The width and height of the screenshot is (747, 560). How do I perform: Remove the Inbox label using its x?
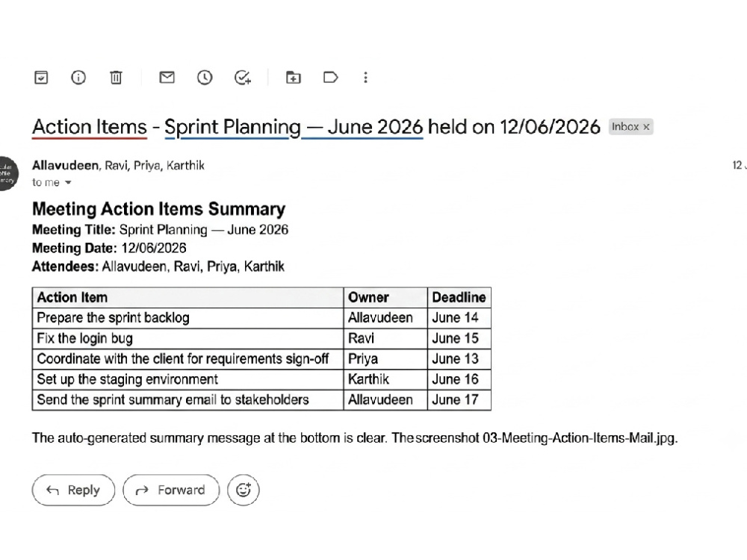(646, 127)
